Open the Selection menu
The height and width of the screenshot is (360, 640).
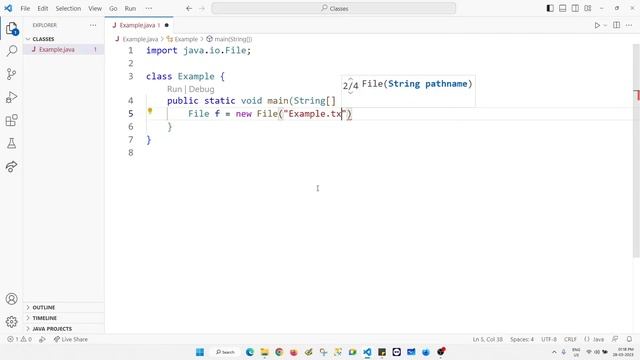click(68, 8)
